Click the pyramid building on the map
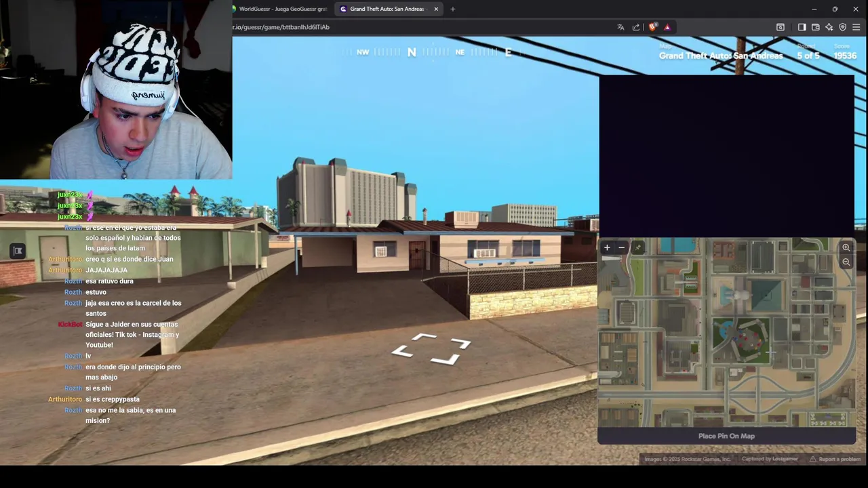The height and width of the screenshot is (488, 868). 767,294
